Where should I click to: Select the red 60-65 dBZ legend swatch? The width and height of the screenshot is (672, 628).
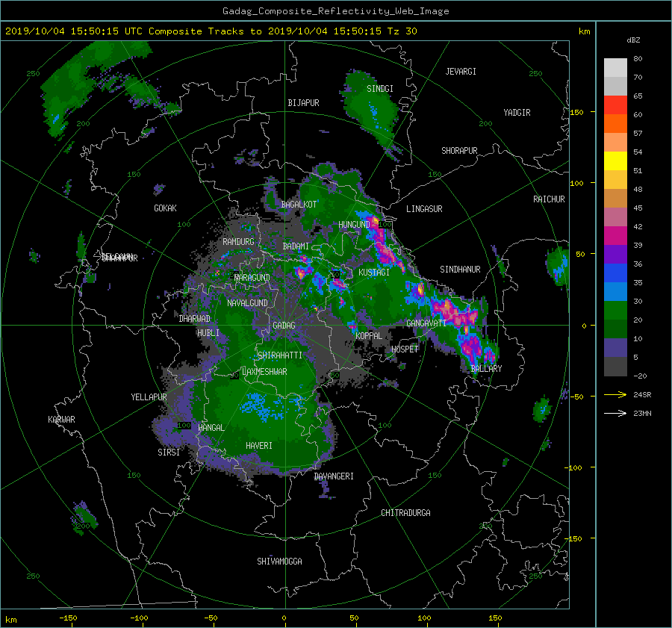[x=615, y=105]
